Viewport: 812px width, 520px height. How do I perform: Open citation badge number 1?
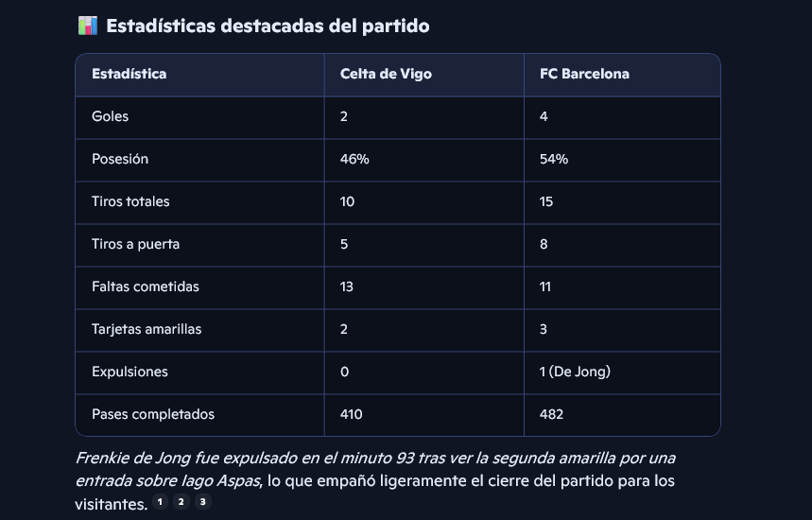[161, 502]
